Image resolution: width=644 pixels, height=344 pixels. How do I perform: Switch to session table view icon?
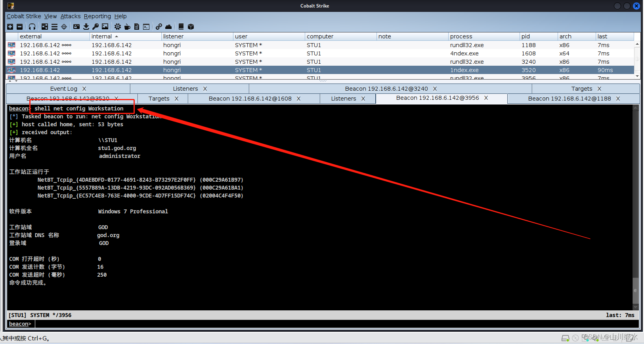click(x=54, y=27)
